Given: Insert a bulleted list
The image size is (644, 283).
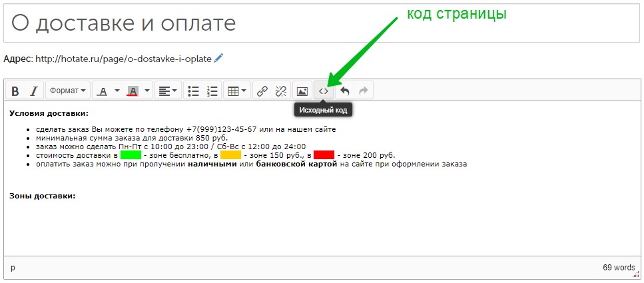Looking at the screenshot, I should pos(193,91).
